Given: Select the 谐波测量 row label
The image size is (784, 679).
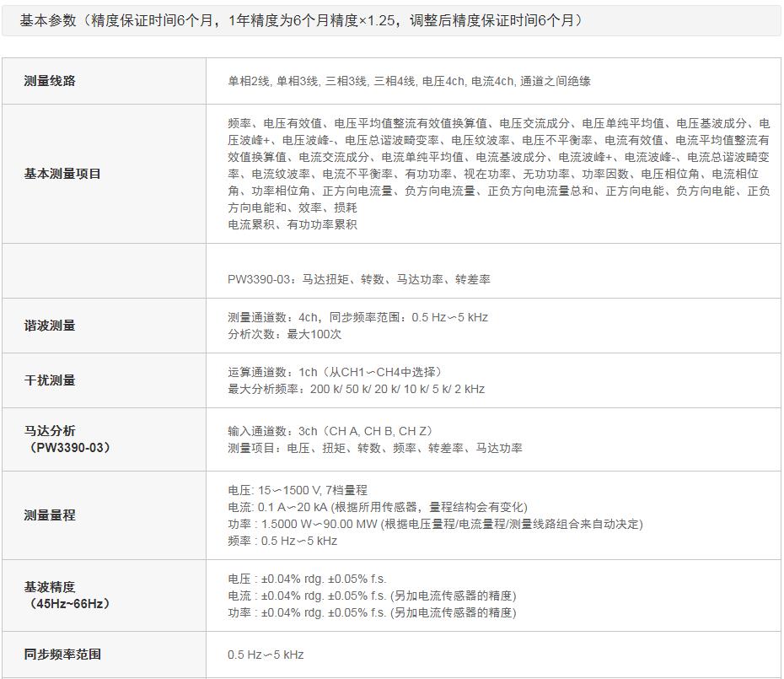Looking at the screenshot, I should pyautogui.click(x=50, y=326).
